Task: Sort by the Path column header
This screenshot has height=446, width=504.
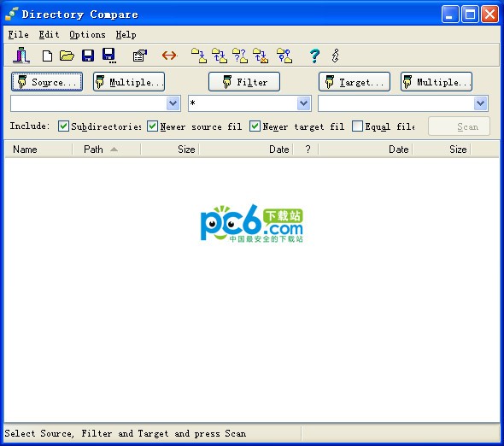Action: [x=107, y=150]
